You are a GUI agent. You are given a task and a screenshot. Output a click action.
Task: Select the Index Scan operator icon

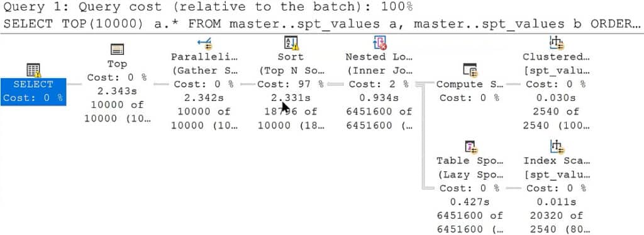click(x=557, y=146)
